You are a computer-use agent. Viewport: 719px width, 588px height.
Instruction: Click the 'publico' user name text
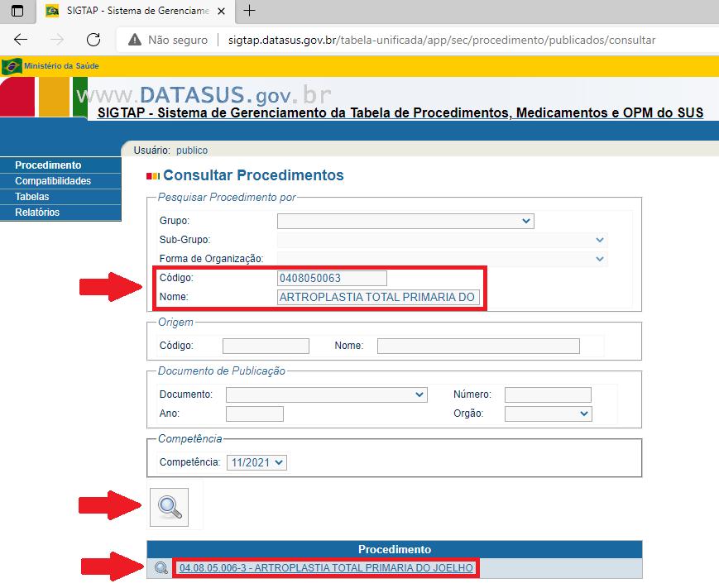pos(192,151)
